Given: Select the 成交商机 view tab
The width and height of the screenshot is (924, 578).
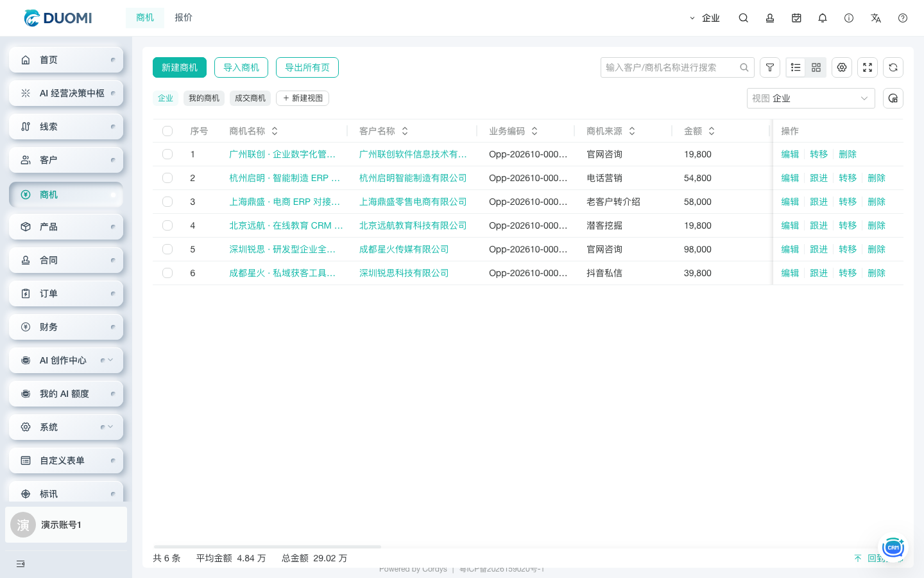Looking at the screenshot, I should (x=250, y=98).
